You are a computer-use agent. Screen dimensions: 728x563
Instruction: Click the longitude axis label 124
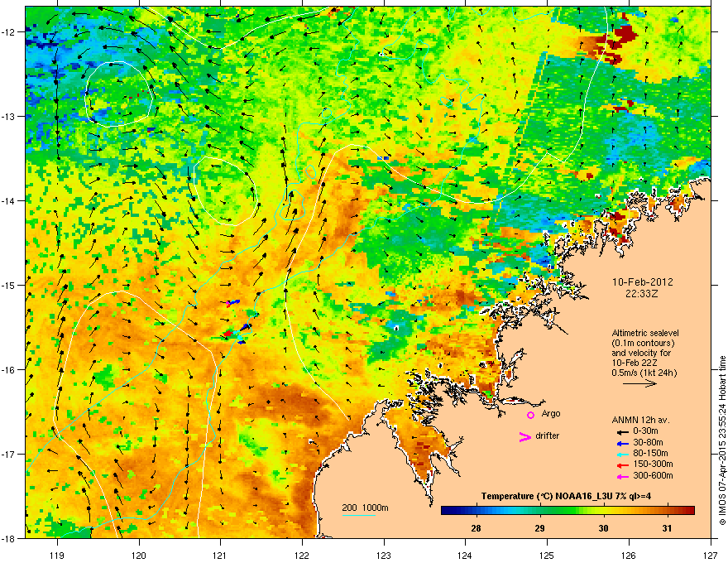point(465,555)
